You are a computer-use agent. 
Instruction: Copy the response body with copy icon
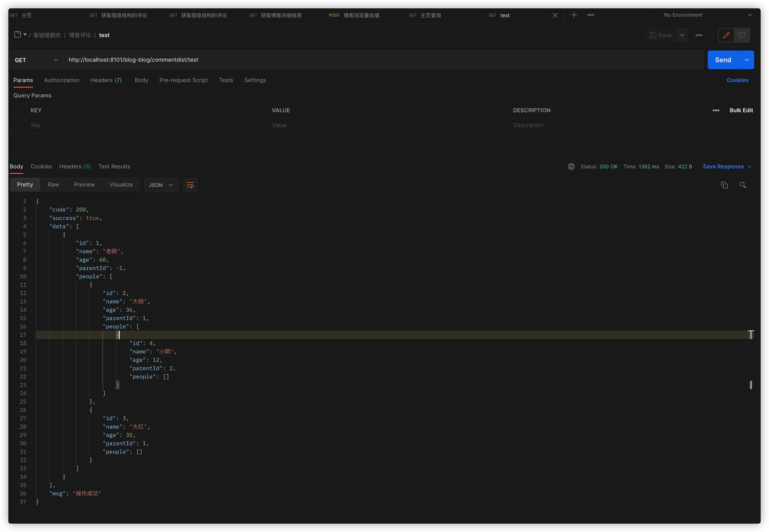[x=724, y=185]
